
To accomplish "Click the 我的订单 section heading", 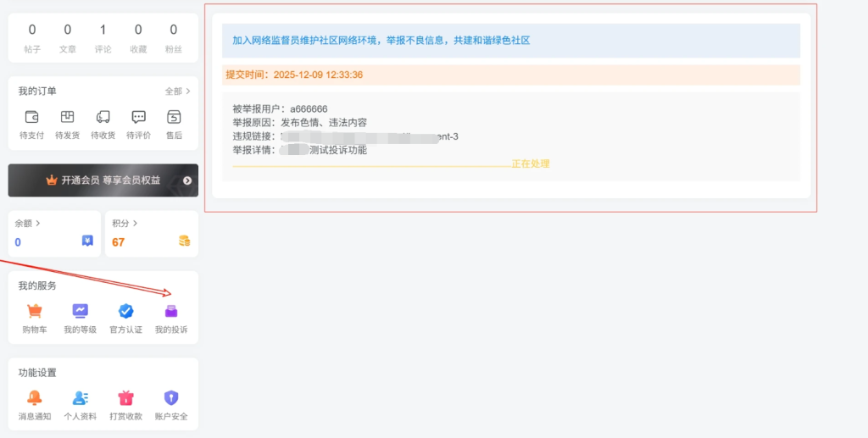I will coord(37,91).
